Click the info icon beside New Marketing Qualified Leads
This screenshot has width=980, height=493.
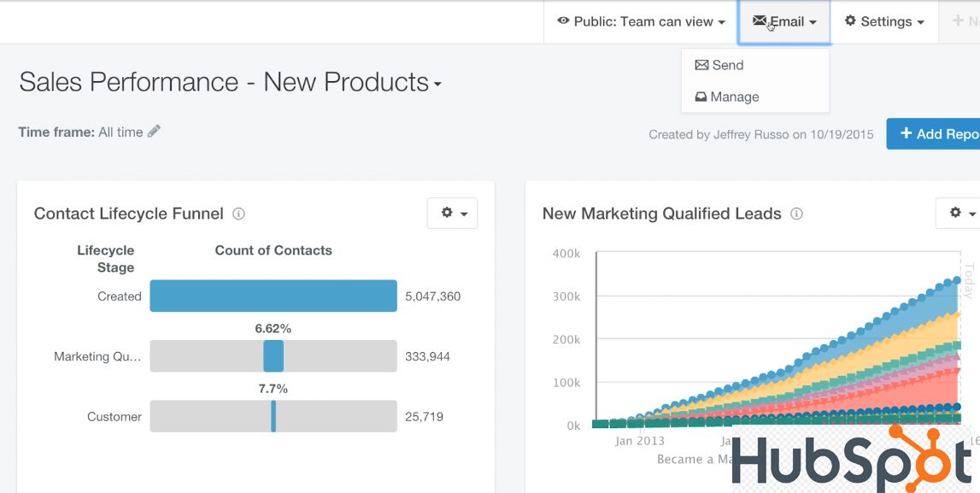click(x=795, y=214)
